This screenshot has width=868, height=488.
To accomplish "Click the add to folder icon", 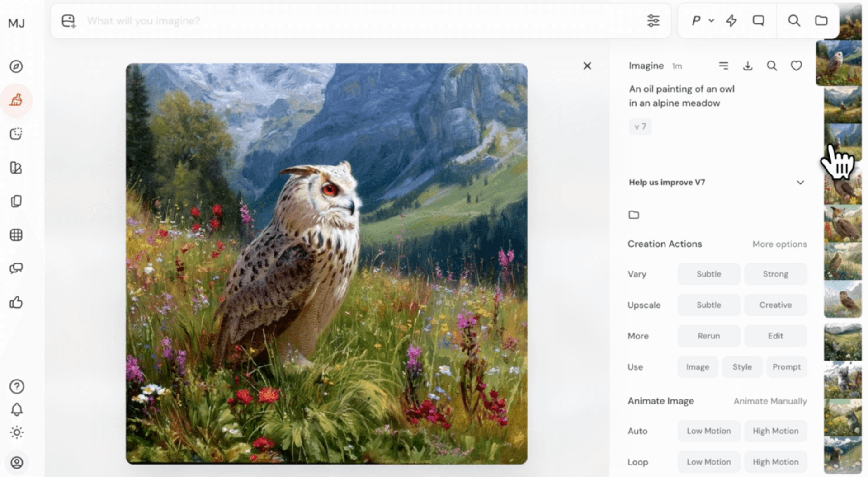I will 634,215.
